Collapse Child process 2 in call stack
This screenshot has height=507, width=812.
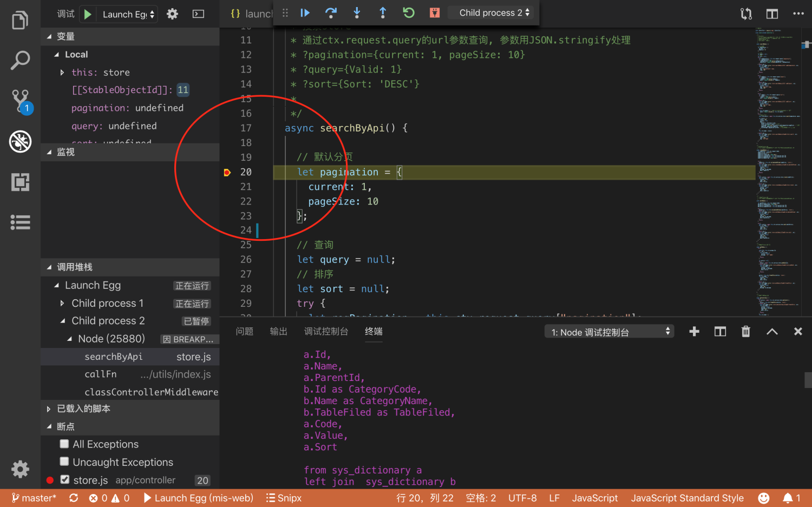[62, 321]
